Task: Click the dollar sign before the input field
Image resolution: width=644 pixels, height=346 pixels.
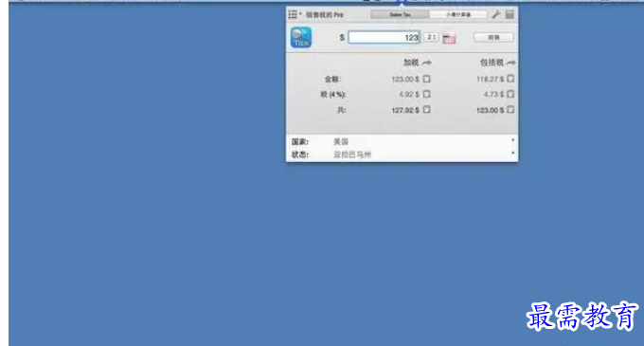Action: [342, 37]
